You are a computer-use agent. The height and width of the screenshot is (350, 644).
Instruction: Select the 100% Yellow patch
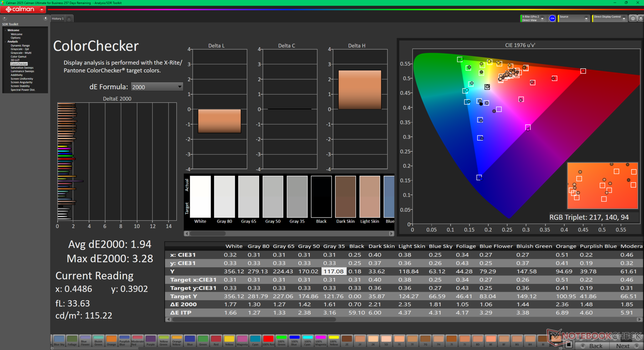point(334,341)
